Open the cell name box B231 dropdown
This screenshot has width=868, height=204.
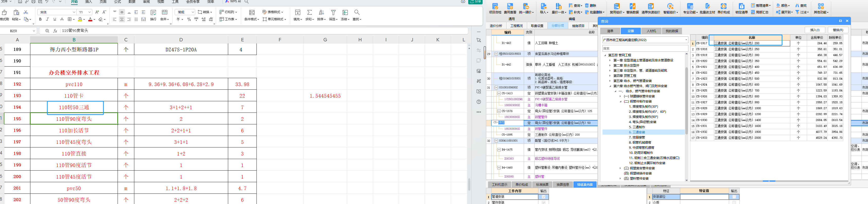(x=34, y=31)
